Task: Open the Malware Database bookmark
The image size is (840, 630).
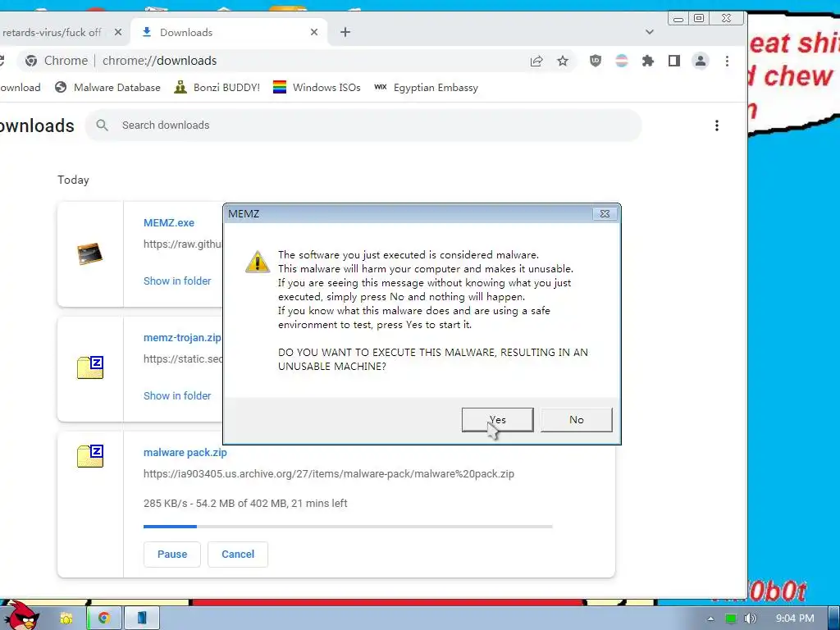Action: point(107,87)
